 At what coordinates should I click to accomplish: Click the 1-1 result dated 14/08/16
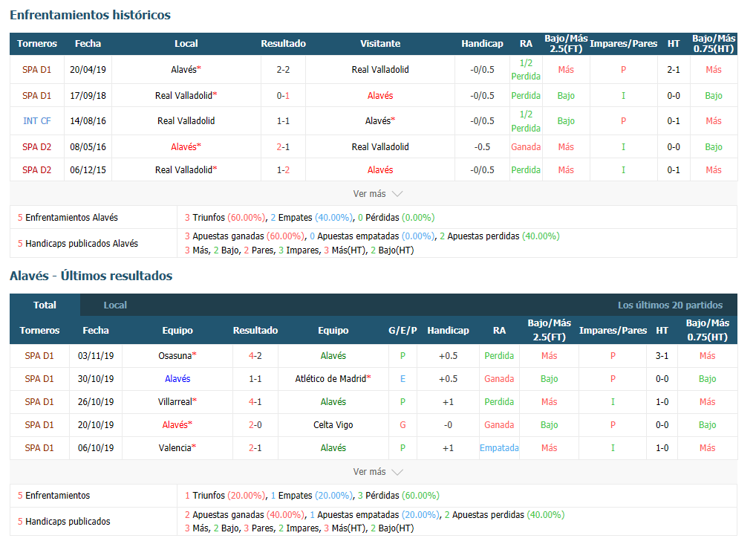pyautogui.click(x=283, y=120)
